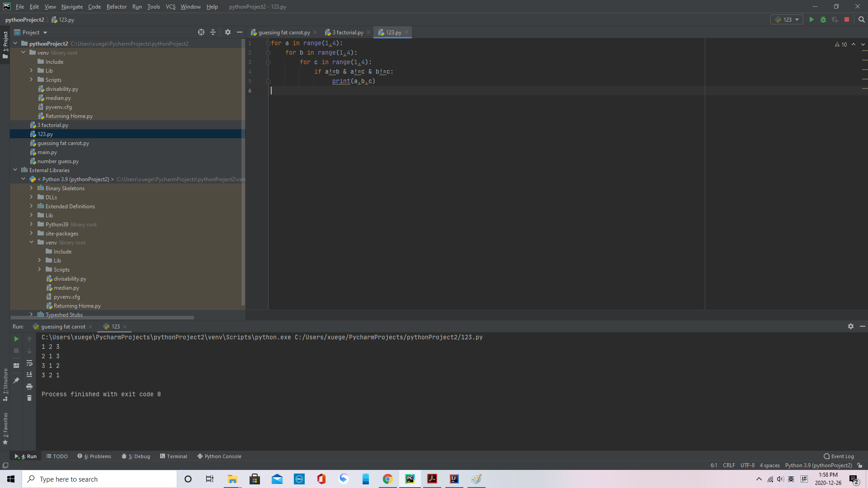Click the Project tree horizontal scrollbar
This screenshot has height=488, width=868.
(102, 318)
